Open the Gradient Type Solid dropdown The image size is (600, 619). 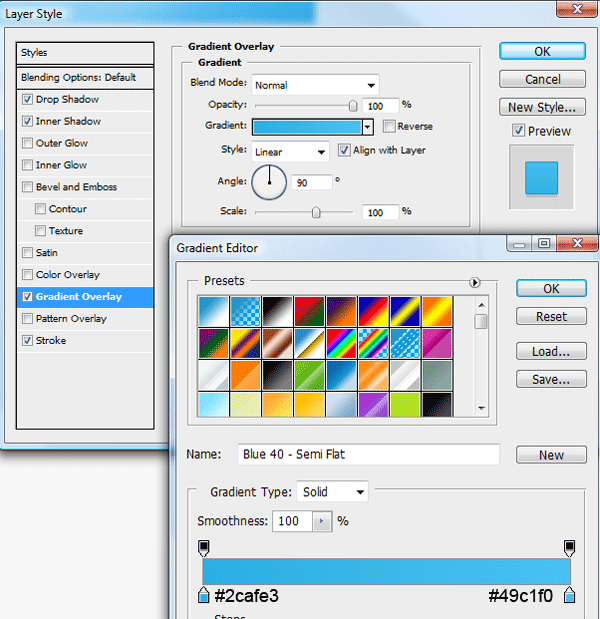pos(332,492)
